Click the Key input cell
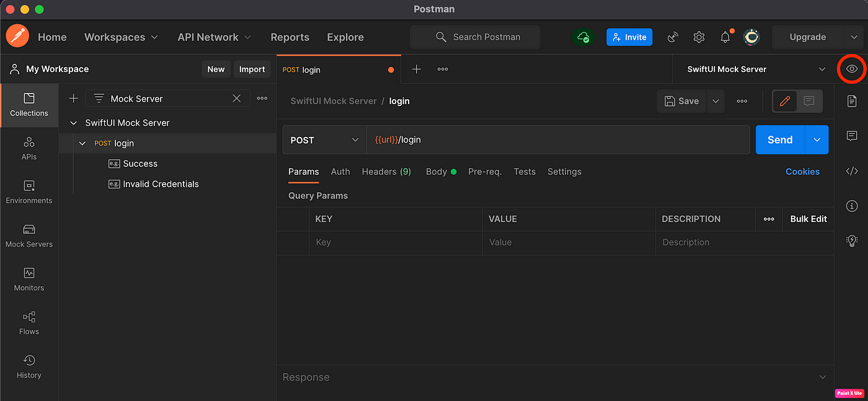This screenshot has height=401, width=868. click(x=396, y=242)
